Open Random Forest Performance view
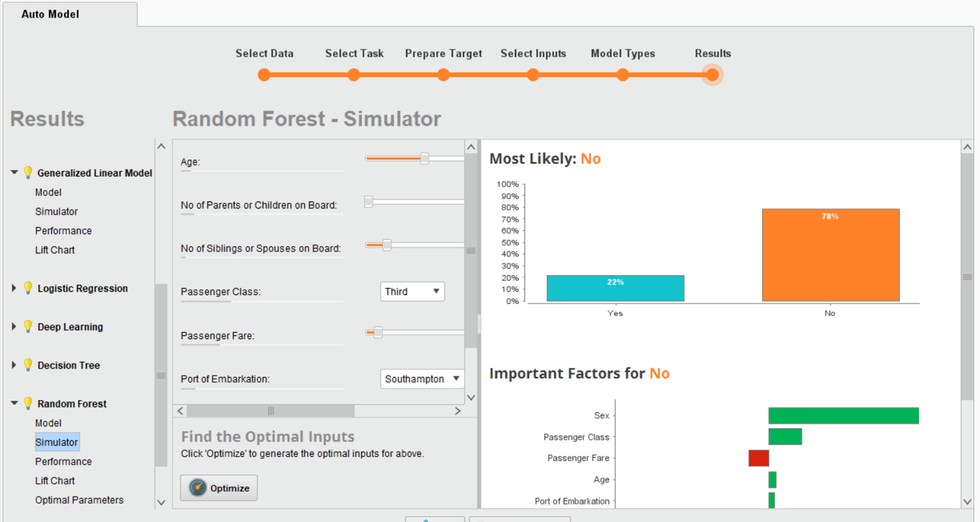The width and height of the screenshot is (980, 522). pyautogui.click(x=63, y=462)
